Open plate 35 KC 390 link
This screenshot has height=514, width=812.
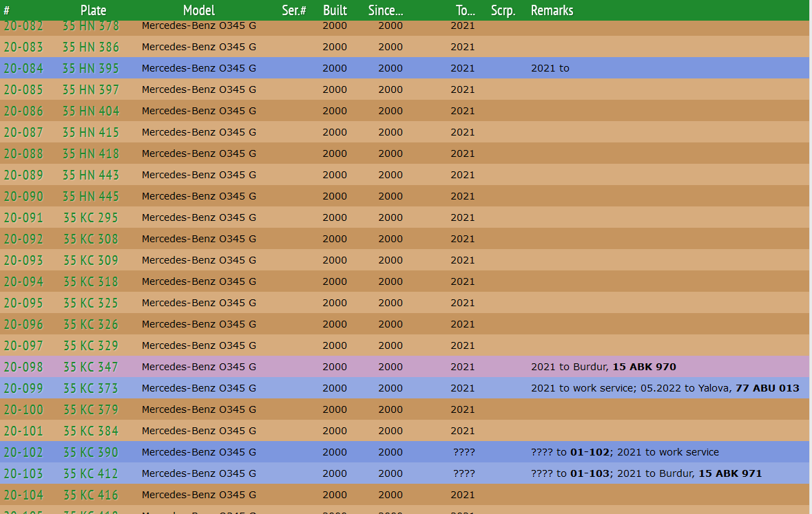[x=91, y=452]
